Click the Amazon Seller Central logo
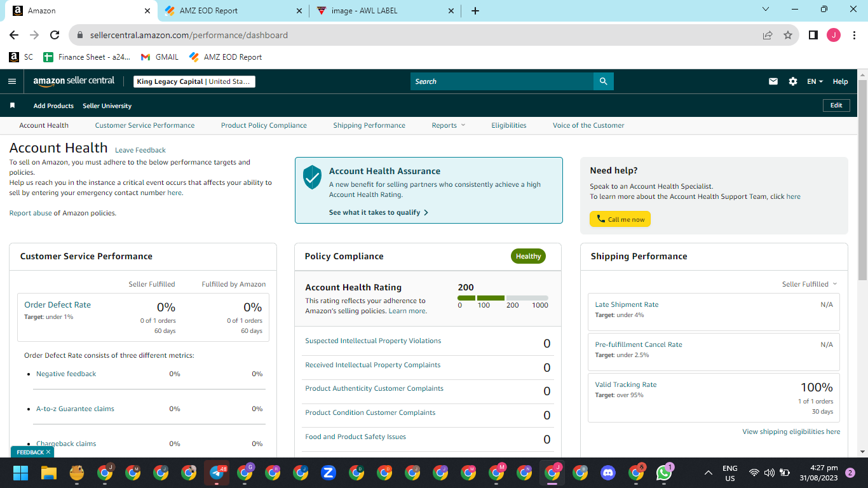The height and width of the screenshot is (488, 868). click(x=74, y=81)
